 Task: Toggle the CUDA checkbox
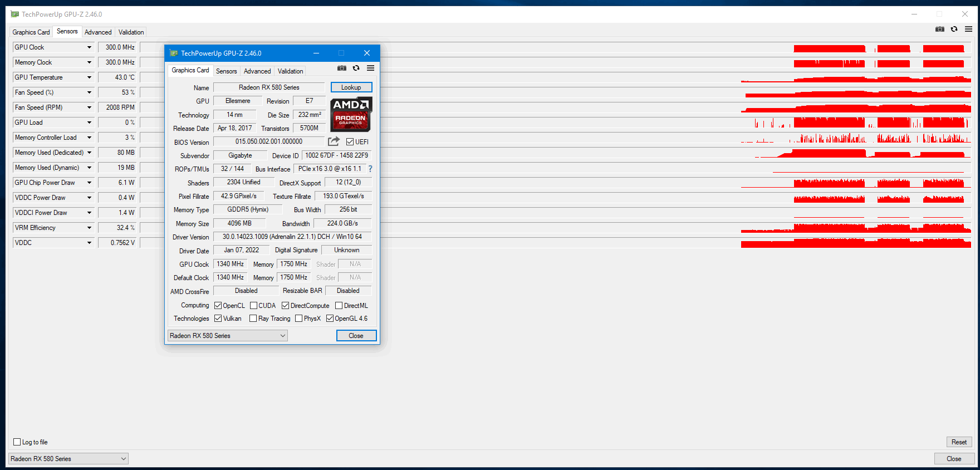coord(253,306)
